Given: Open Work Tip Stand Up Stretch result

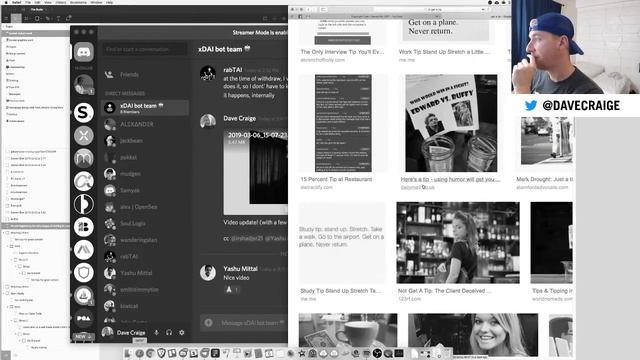Looking at the screenshot, I should (445, 52).
